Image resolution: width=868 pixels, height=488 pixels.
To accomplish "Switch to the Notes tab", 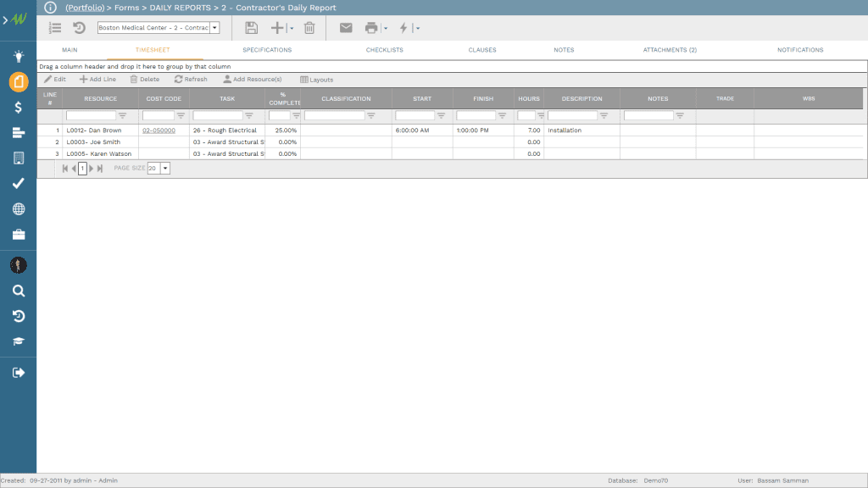I will (564, 50).
